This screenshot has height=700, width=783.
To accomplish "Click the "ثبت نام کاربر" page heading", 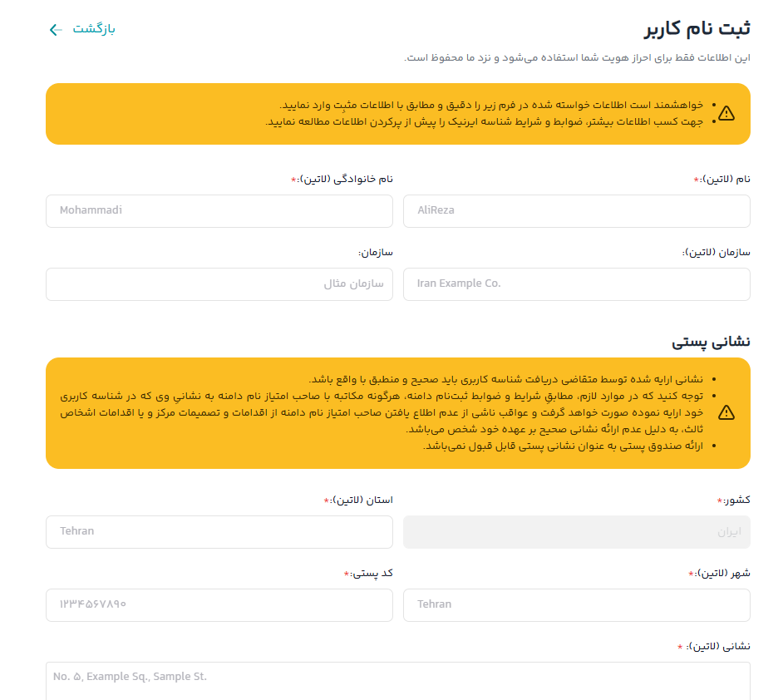I will (697, 29).
